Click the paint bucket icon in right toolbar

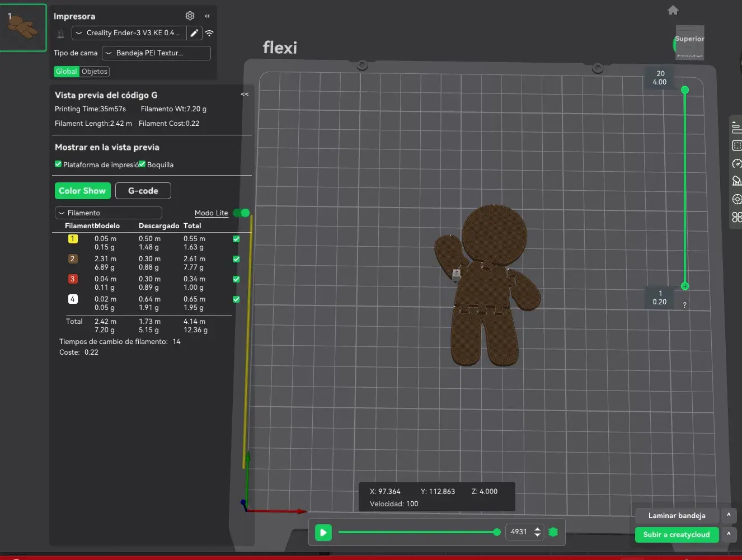[737, 181]
